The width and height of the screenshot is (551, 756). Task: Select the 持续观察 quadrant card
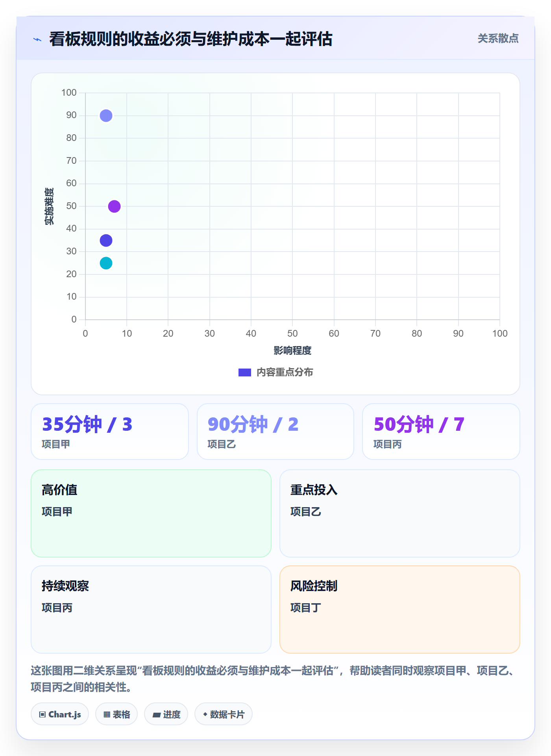coord(151,610)
